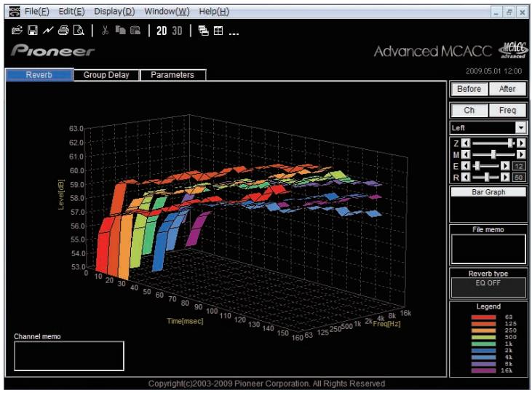Open the Help(H) menu
532x393 pixels.
214,12
